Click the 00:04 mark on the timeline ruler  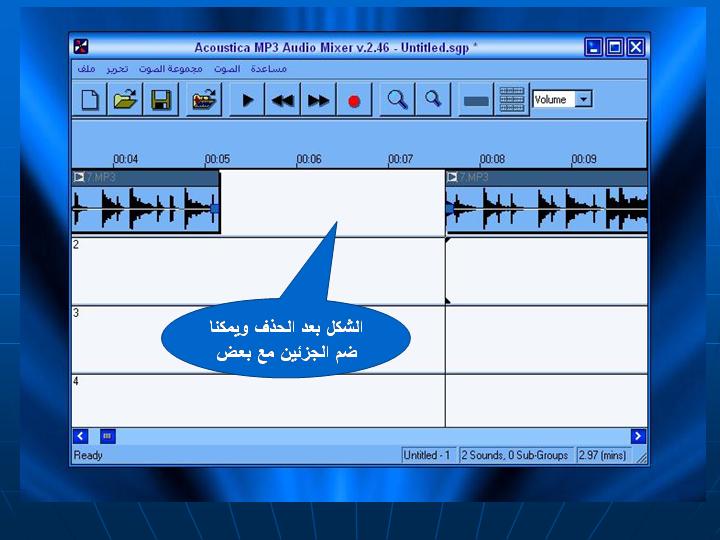125,159
